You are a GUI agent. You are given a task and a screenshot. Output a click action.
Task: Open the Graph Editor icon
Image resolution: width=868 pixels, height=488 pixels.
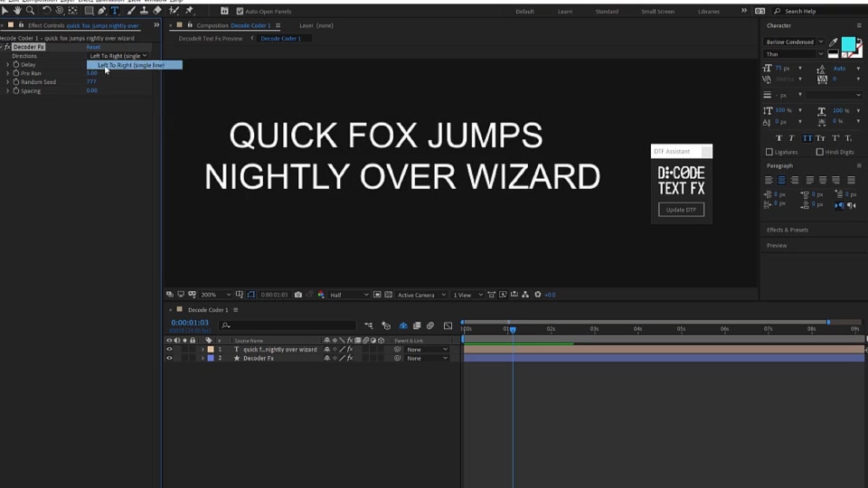(448, 326)
